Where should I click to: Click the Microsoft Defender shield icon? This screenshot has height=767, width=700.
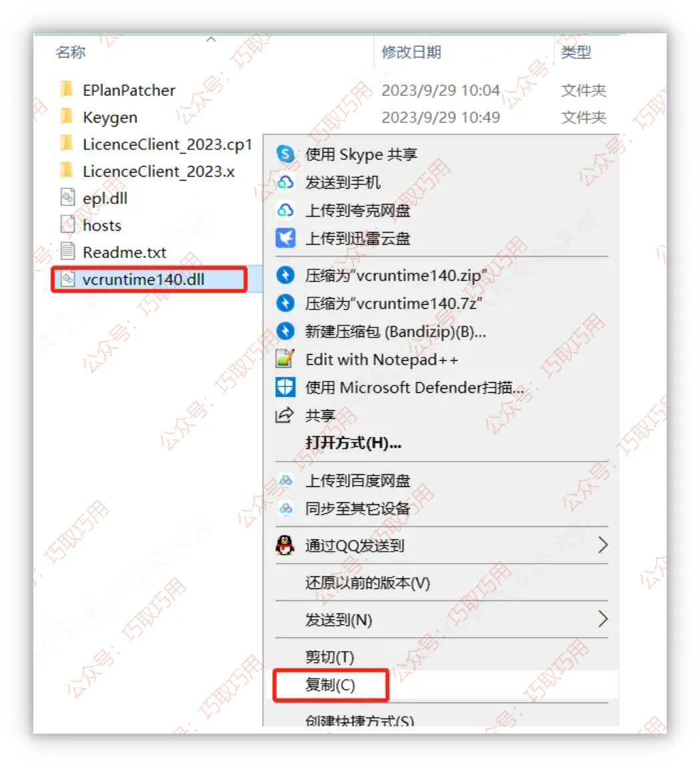pyautogui.click(x=285, y=387)
